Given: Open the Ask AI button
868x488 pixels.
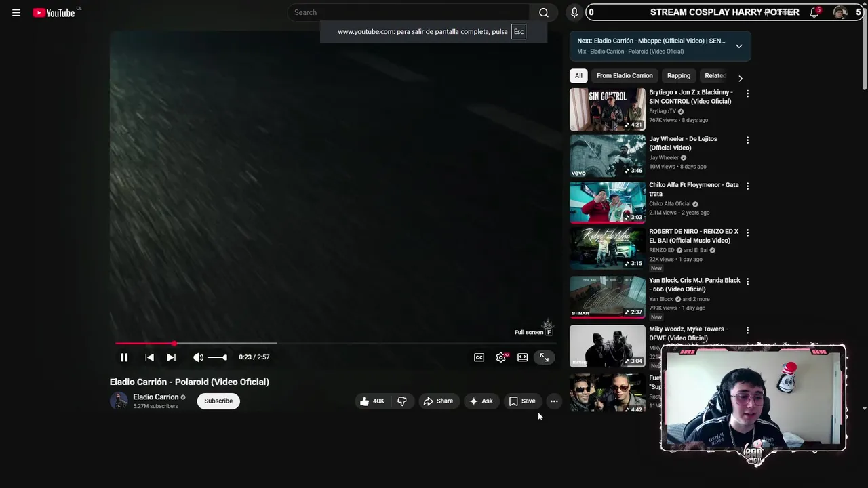Looking at the screenshot, I should tap(481, 401).
